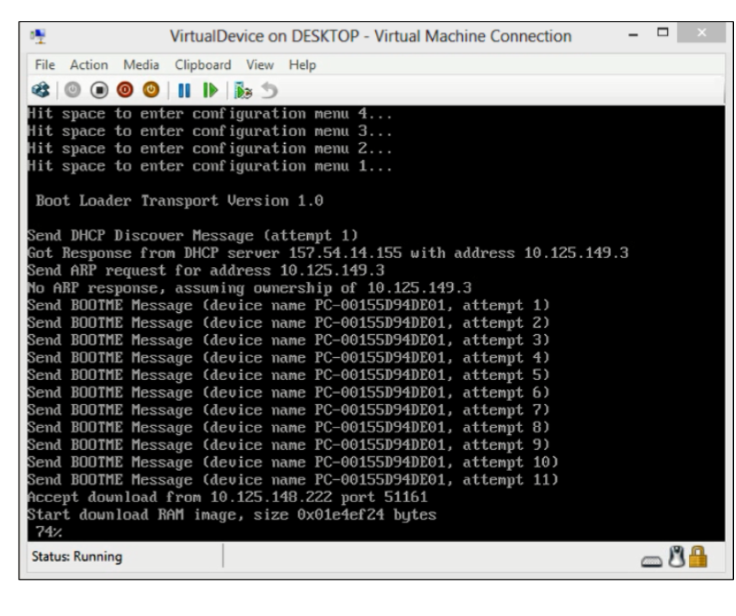Click the keyboard status icon

pos(652,561)
